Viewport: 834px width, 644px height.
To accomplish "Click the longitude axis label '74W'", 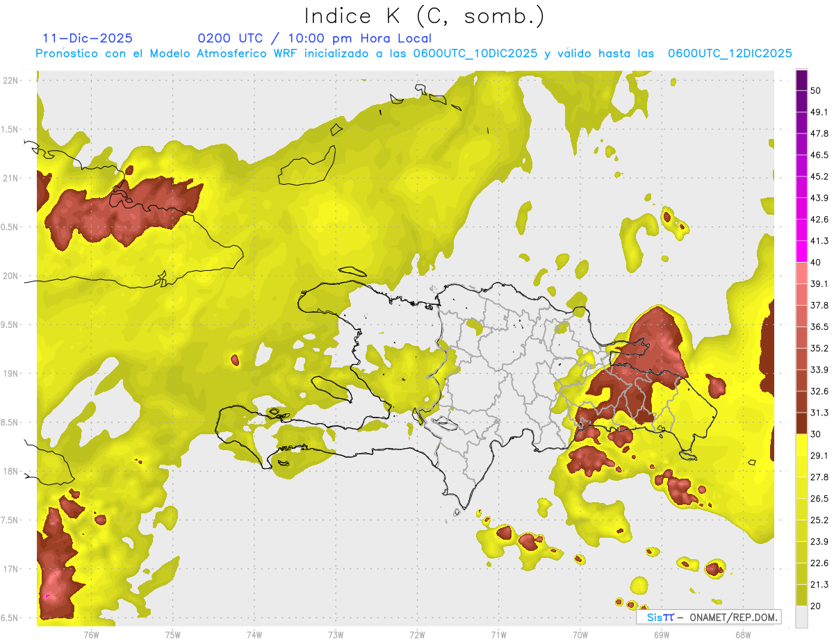I will pyautogui.click(x=254, y=634).
